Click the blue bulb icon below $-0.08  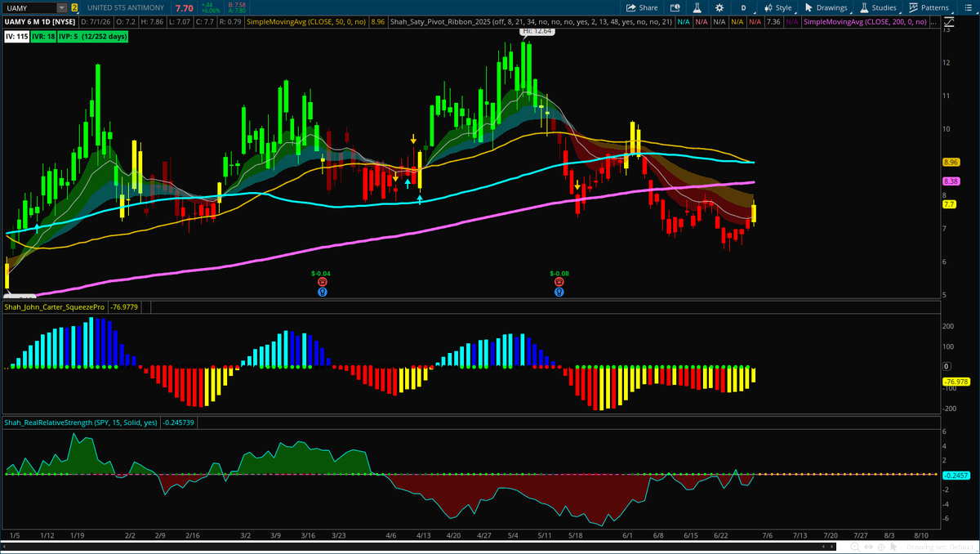coord(559,290)
